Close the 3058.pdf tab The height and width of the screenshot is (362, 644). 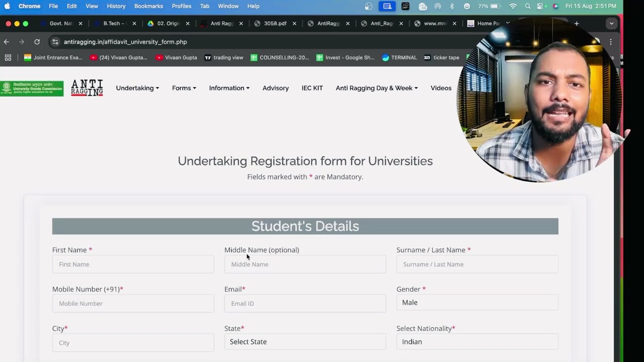pos(294,23)
